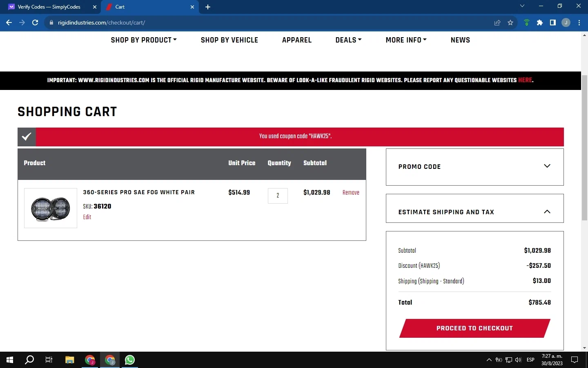Expand the Deals menu
The height and width of the screenshot is (368, 588).
click(x=348, y=40)
